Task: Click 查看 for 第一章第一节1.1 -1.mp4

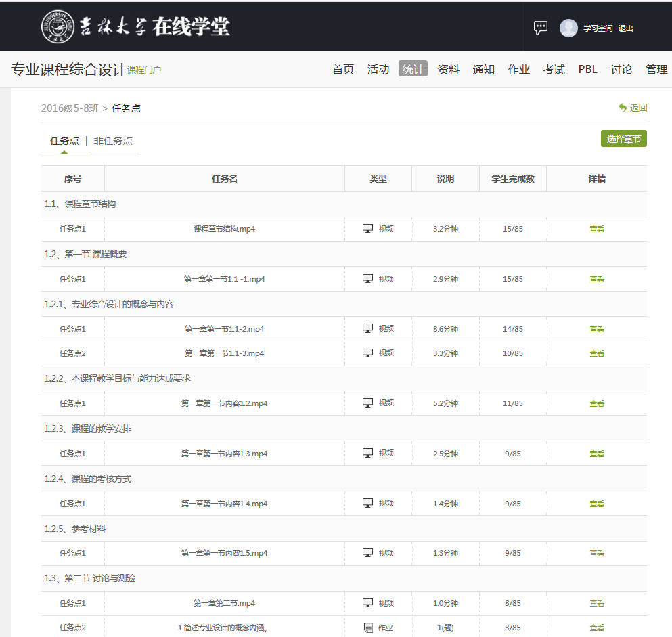Action: click(x=596, y=279)
